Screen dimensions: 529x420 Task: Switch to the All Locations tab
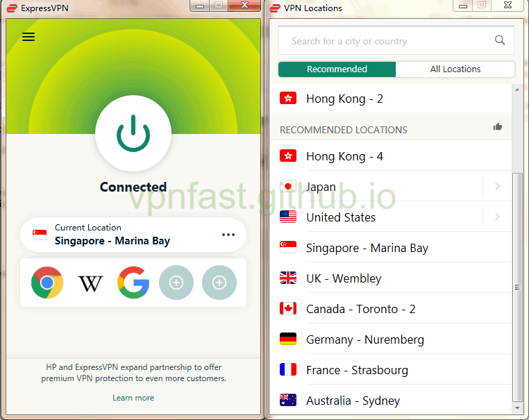(x=455, y=69)
